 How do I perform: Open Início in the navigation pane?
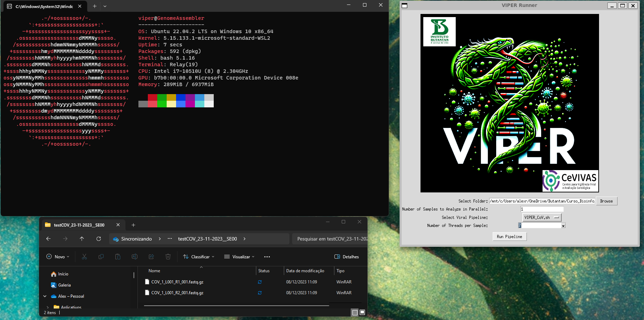(x=60, y=274)
